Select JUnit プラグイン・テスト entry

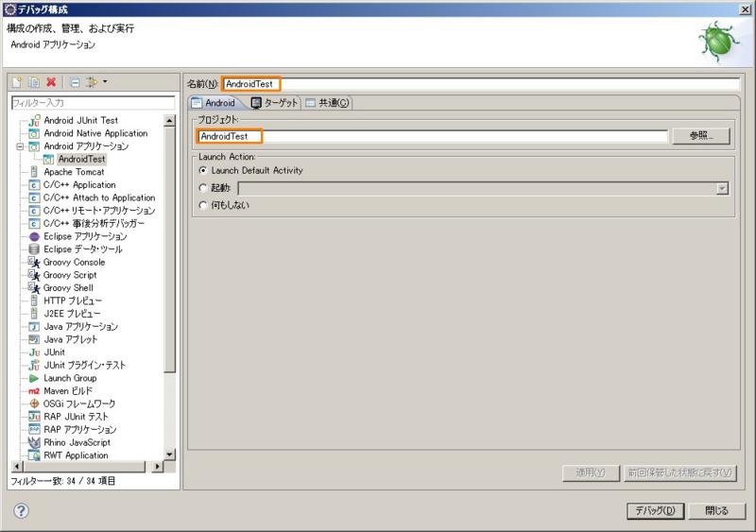(84, 365)
